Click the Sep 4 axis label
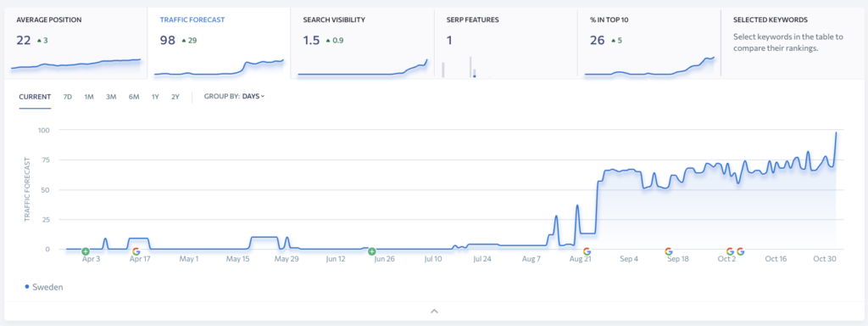This screenshot has width=868, height=326. tap(629, 259)
